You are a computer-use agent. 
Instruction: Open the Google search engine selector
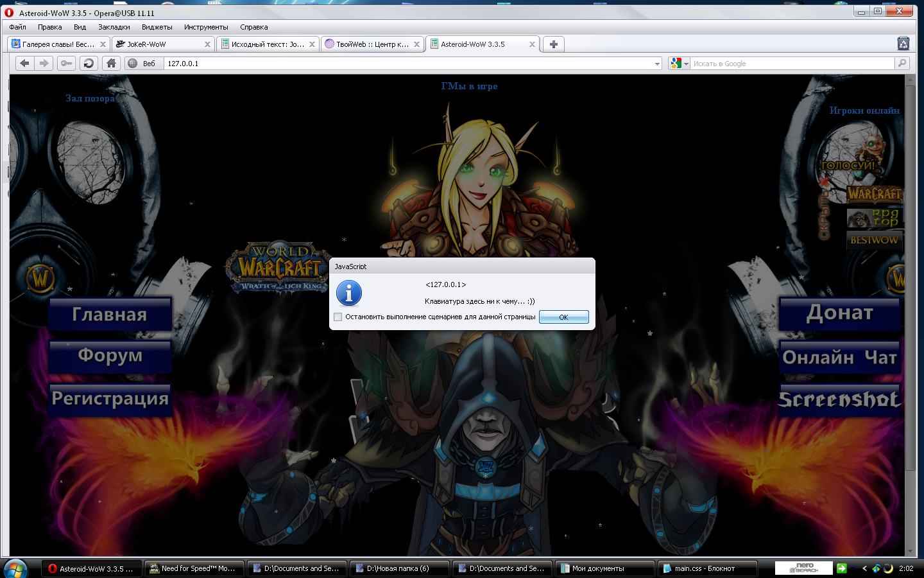click(x=679, y=63)
